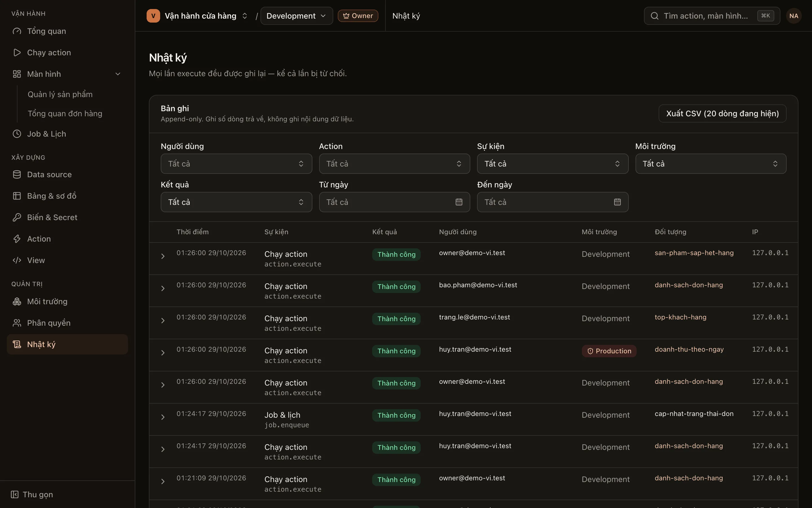Click the Môi trường cubes icon
812x508 pixels.
coord(17,301)
